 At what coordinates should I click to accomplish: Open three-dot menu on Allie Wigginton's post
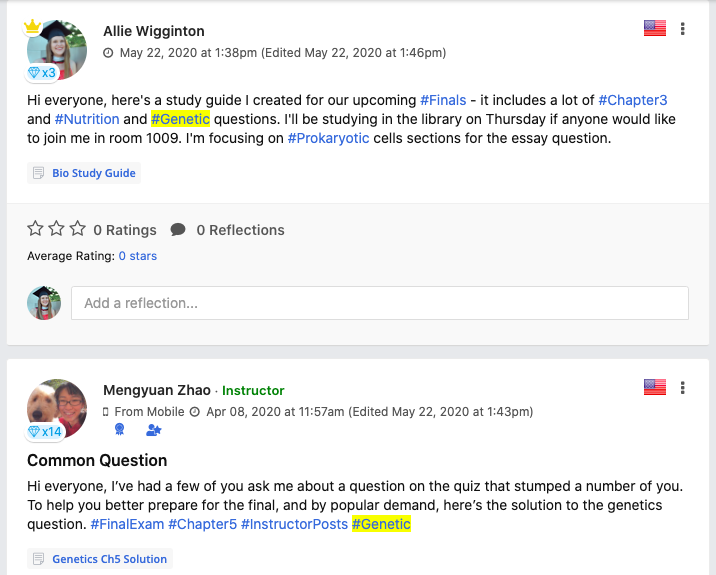click(x=682, y=29)
